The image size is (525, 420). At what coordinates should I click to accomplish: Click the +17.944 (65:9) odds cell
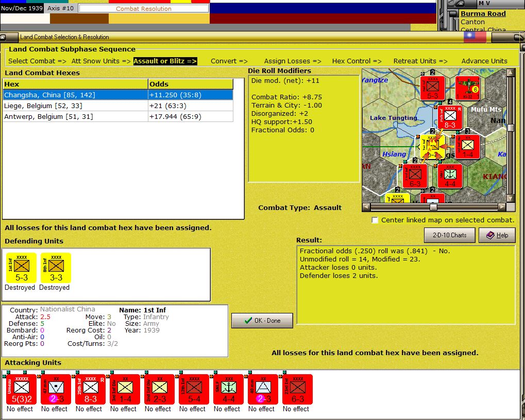coord(191,116)
